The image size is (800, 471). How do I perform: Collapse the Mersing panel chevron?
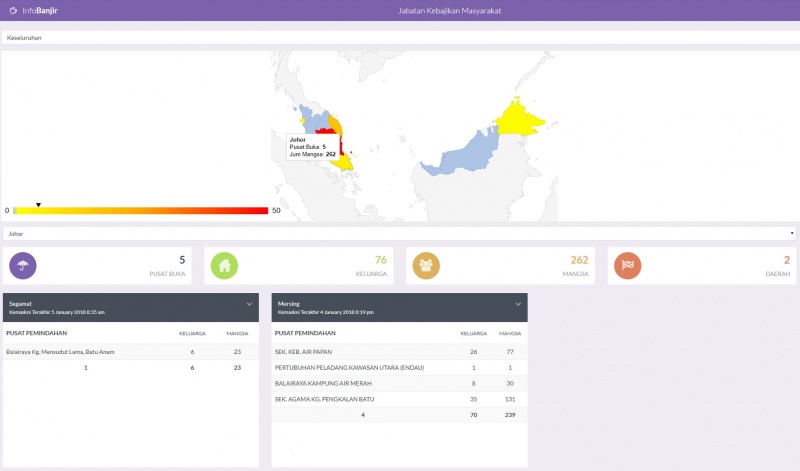[x=518, y=304]
